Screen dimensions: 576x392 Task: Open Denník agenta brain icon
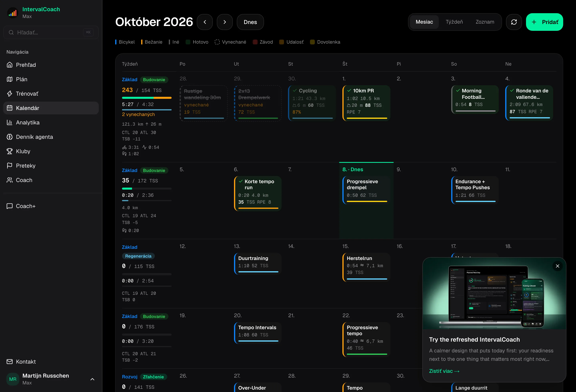[9, 137]
